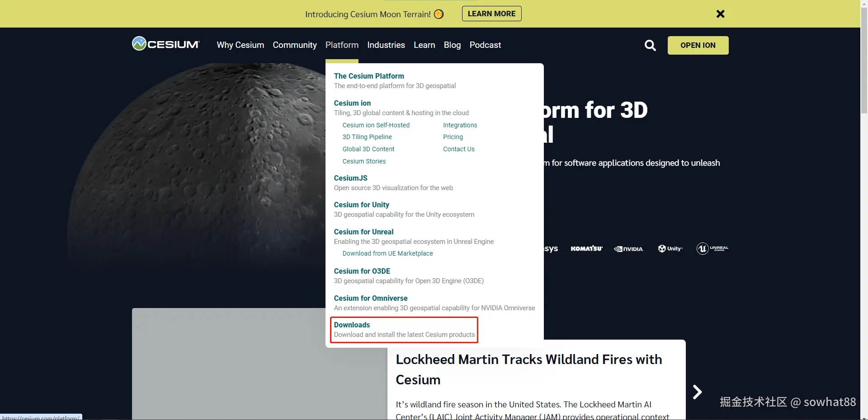Open the Lockheed Martin Wildland Fires article
This screenshot has height=420, width=868.
pyautogui.click(x=529, y=369)
